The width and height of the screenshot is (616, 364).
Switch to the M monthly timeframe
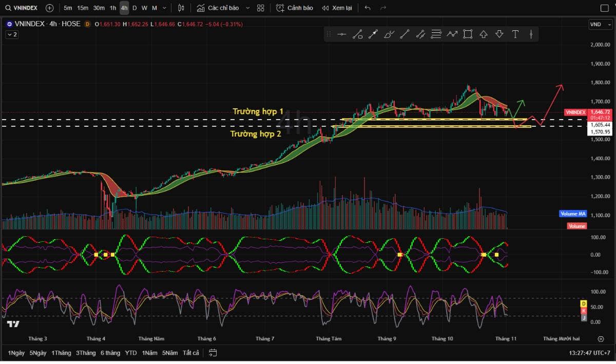(x=155, y=8)
